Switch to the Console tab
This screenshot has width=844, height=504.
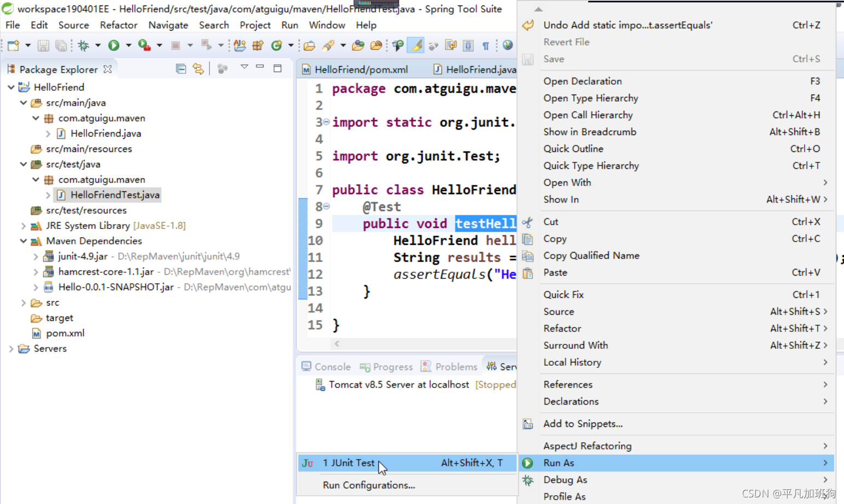pos(326,367)
